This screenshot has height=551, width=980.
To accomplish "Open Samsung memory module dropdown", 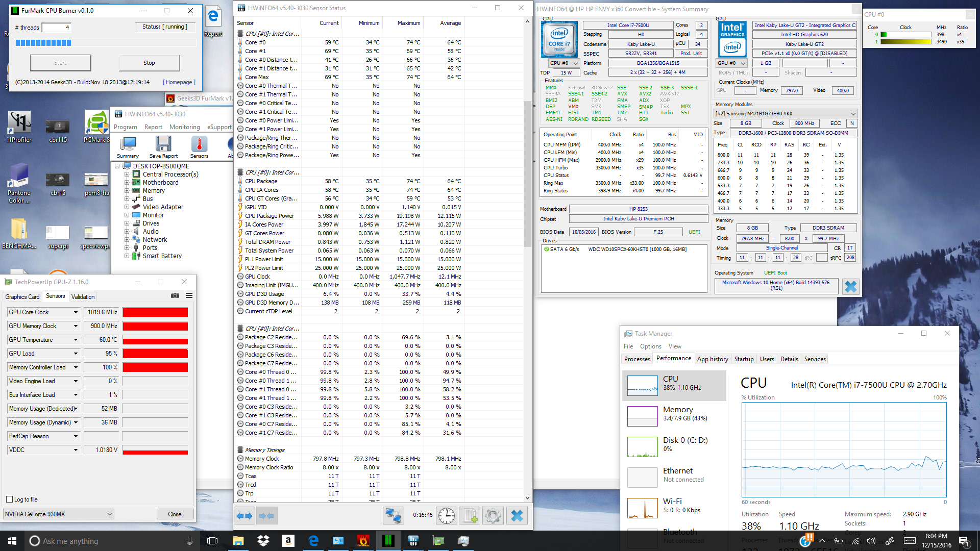I will point(785,114).
